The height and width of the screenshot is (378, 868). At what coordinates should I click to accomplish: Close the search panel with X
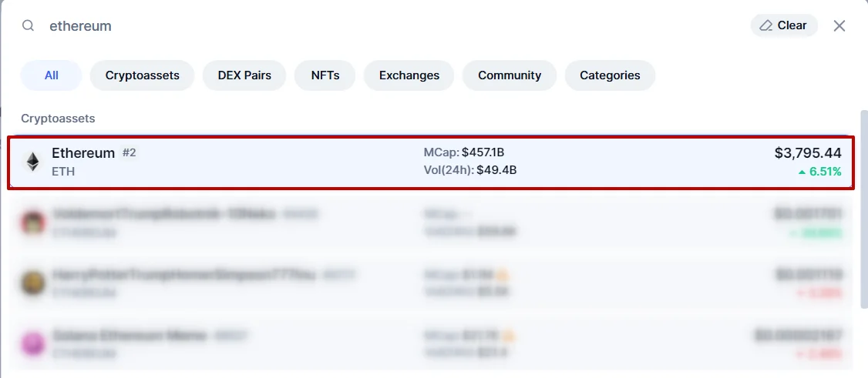[x=839, y=25]
